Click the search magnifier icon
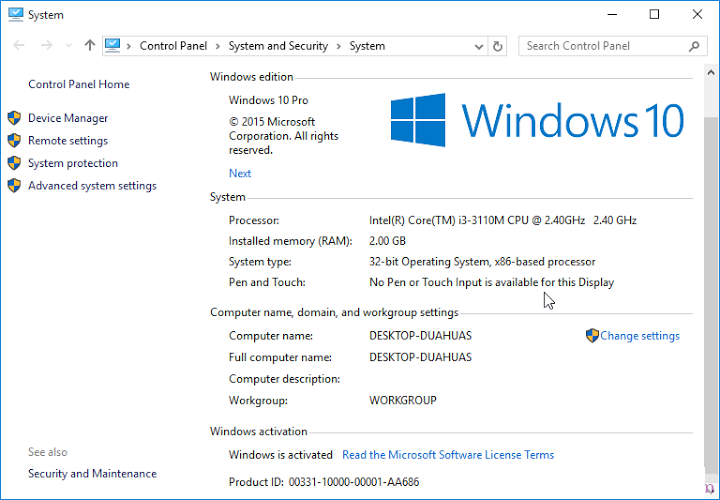The height and width of the screenshot is (500, 720). (x=694, y=46)
